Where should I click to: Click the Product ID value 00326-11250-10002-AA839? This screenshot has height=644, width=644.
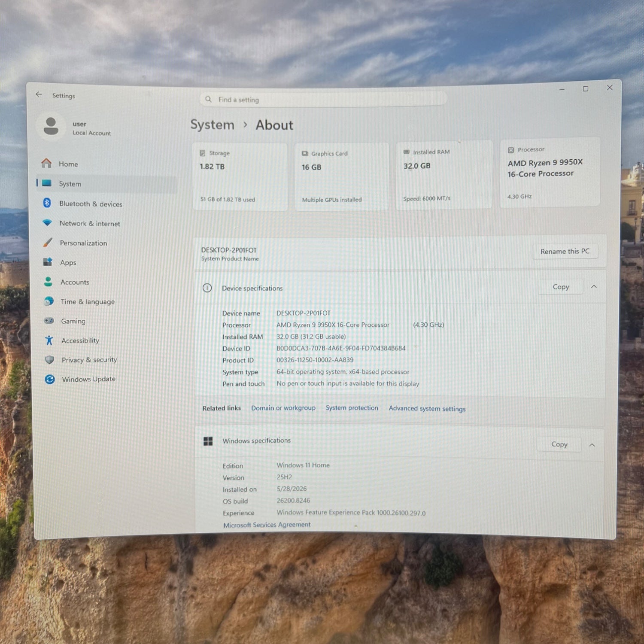(x=315, y=360)
